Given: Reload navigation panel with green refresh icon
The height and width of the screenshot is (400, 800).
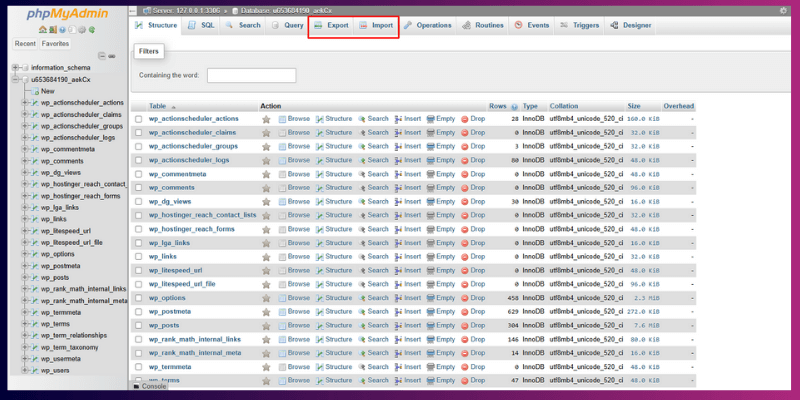Looking at the screenshot, I should click(x=92, y=30).
